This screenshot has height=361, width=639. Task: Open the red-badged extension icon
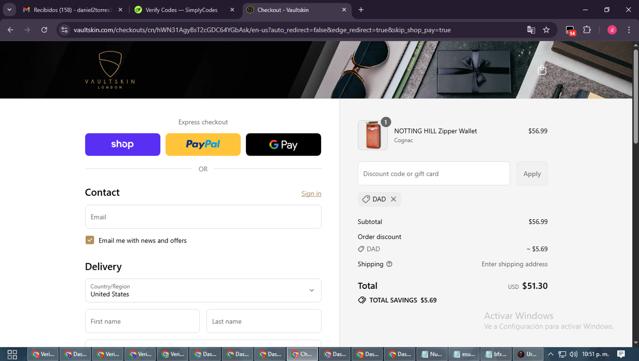pos(570,30)
